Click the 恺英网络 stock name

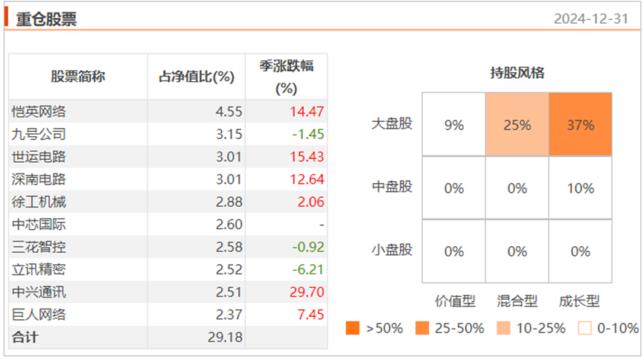pos(39,112)
